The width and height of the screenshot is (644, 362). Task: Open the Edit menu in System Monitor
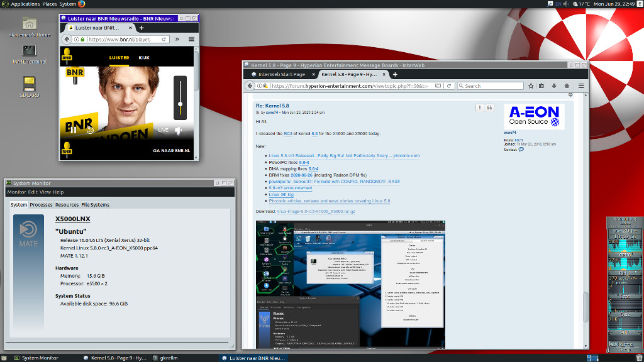coord(33,192)
